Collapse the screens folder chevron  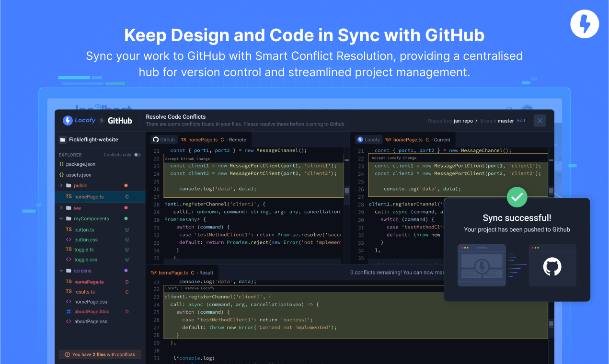61,271
